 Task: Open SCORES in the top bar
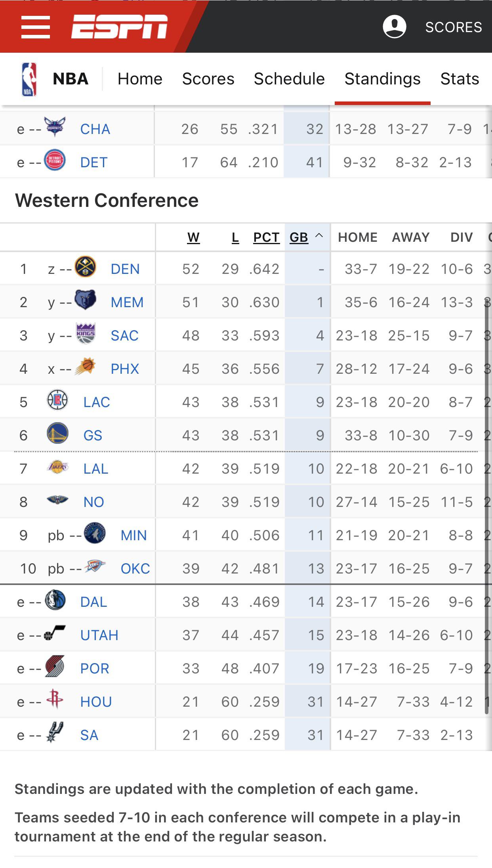(454, 27)
